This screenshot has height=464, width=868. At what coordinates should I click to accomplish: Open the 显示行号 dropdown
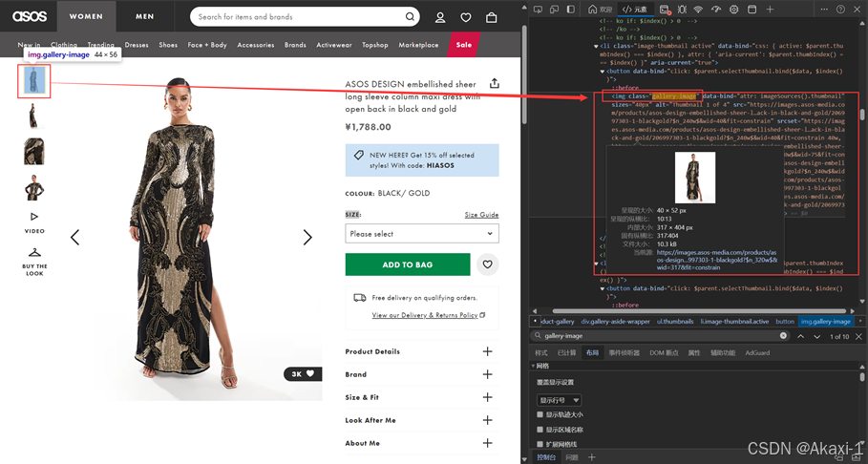coord(560,400)
